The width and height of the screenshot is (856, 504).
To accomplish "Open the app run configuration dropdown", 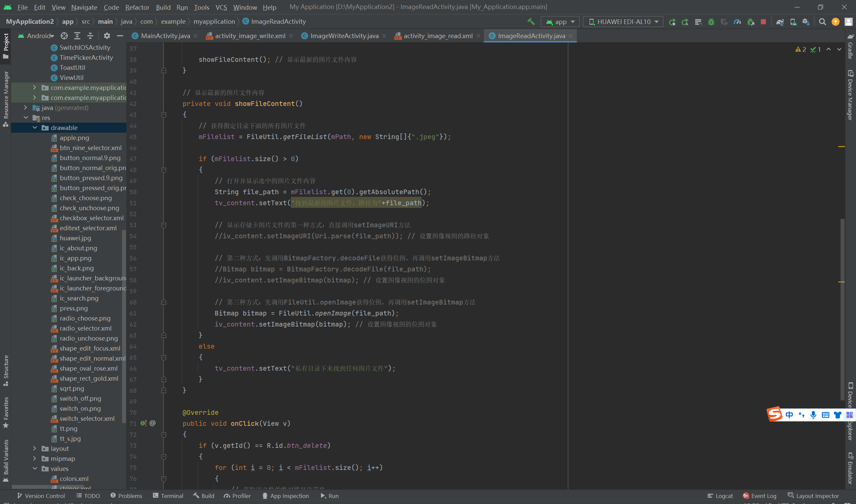I will click(x=560, y=22).
